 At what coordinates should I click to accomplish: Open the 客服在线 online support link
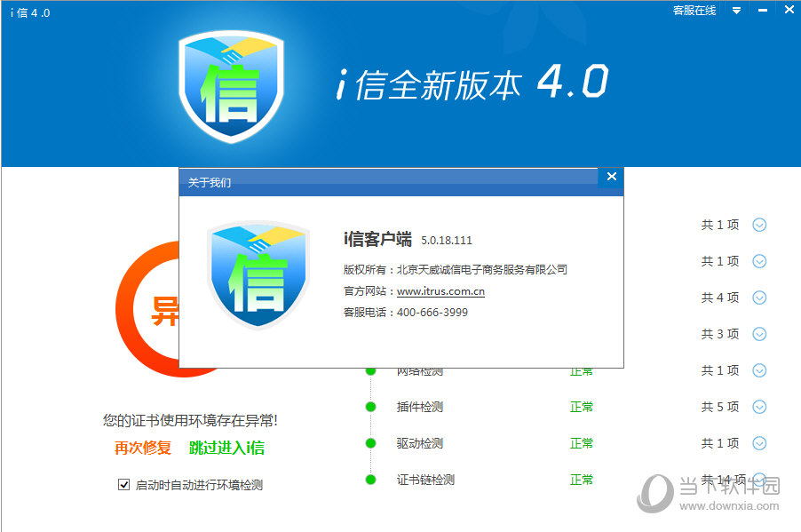tap(694, 11)
